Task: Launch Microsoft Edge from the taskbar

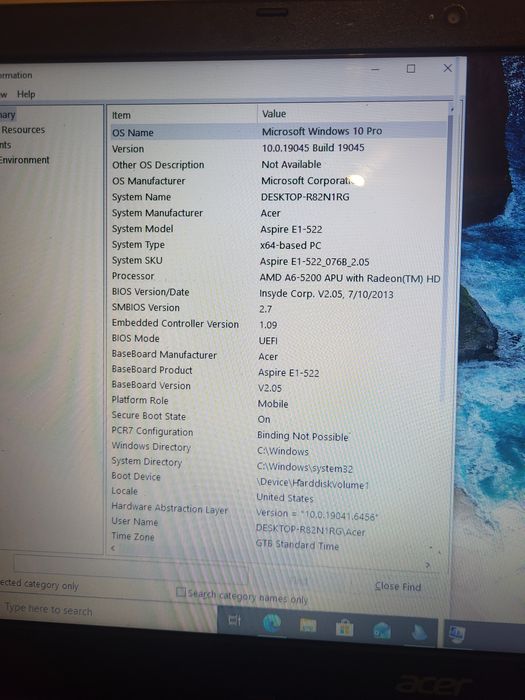Action: 272,624
